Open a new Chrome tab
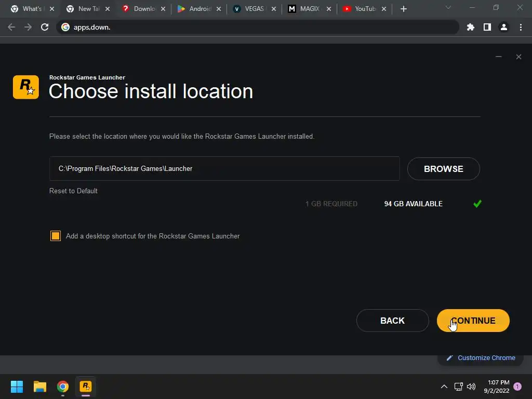Screen dimensions: 532x399 click(x=403, y=9)
